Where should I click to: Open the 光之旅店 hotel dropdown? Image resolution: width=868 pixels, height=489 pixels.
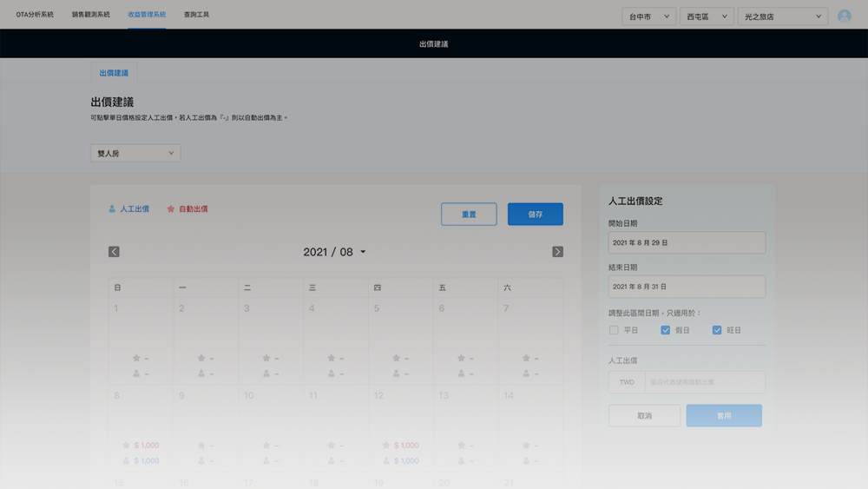point(783,17)
